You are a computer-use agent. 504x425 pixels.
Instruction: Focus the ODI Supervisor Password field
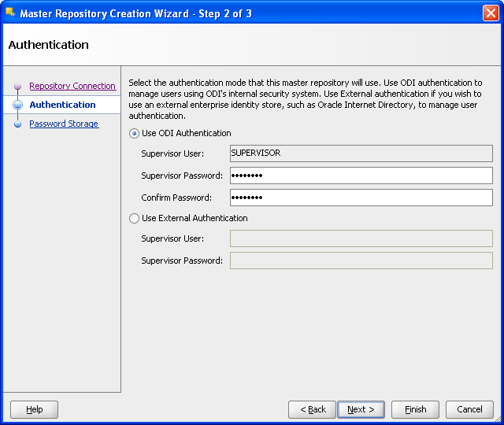pos(361,176)
